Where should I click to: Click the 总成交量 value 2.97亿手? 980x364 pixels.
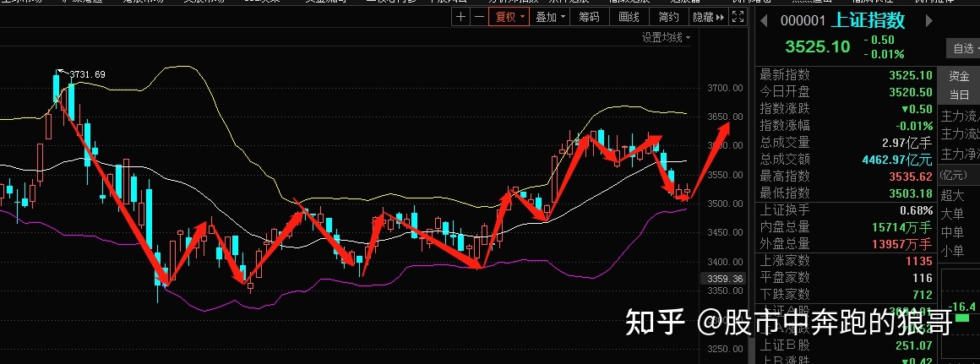click(x=906, y=143)
